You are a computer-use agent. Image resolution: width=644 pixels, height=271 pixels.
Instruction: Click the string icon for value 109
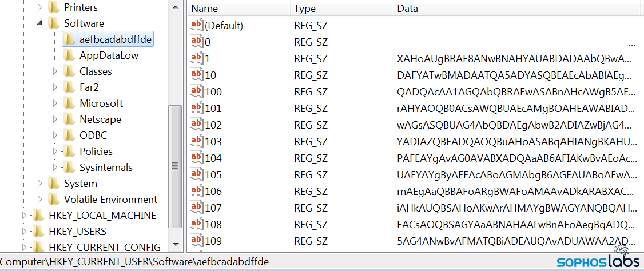[197, 241]
